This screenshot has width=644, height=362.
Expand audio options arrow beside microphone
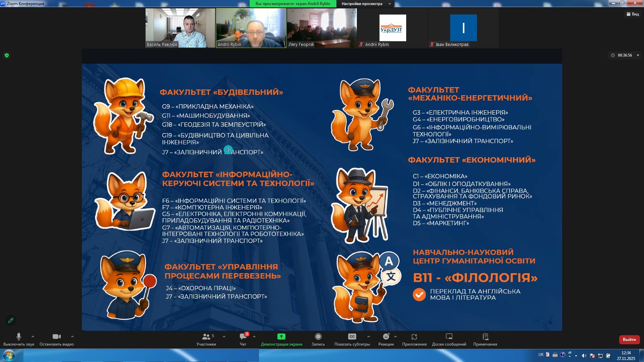33,337
